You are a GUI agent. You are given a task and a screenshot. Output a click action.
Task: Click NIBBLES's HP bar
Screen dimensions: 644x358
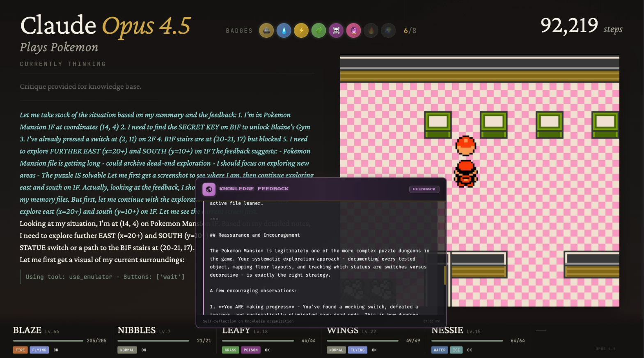pyautogui.click(x=154, y=341)
